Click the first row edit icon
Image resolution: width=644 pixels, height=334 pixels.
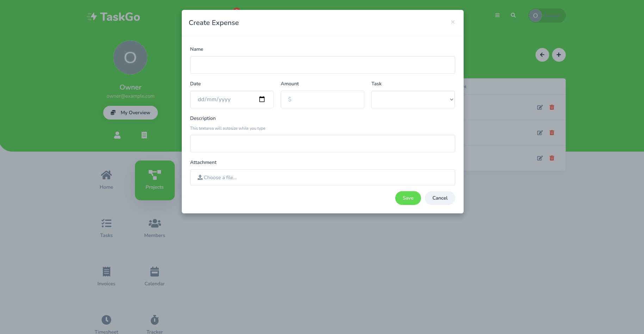click(540, 107)
